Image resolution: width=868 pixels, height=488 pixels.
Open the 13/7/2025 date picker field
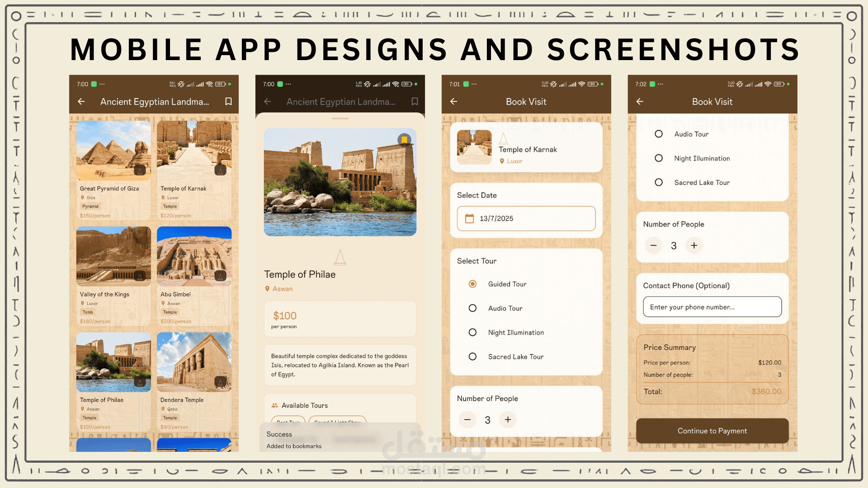pos(526,219)
